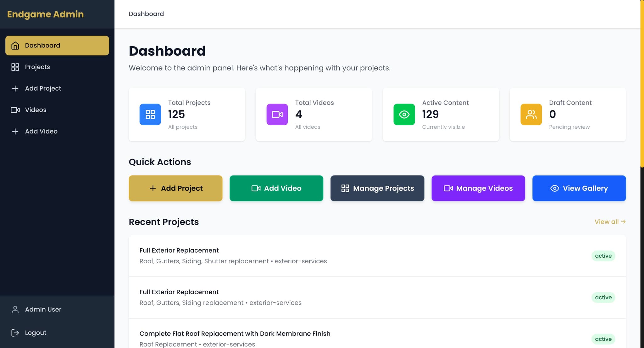Click the purple Total Videos camera icon
644x348 pixels.
pos(277,115)
